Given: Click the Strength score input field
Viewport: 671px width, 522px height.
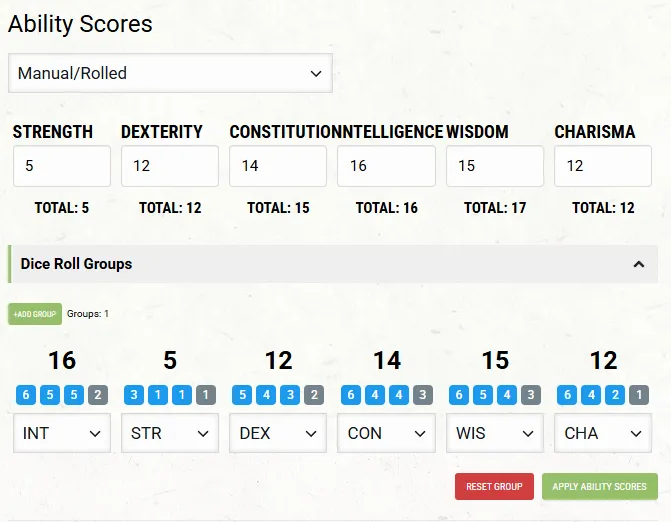Looking at the screenshot, I should 62,166.
